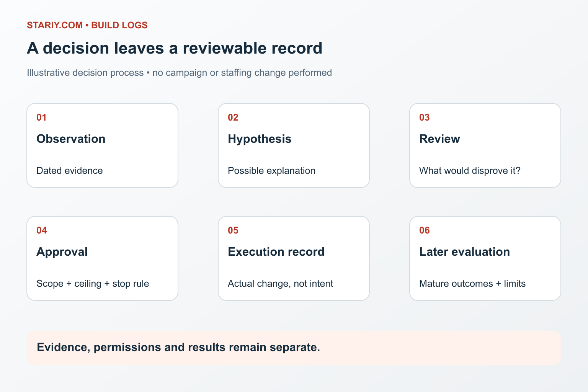Select the "Execution record" card heading

[x=276, y=252]
